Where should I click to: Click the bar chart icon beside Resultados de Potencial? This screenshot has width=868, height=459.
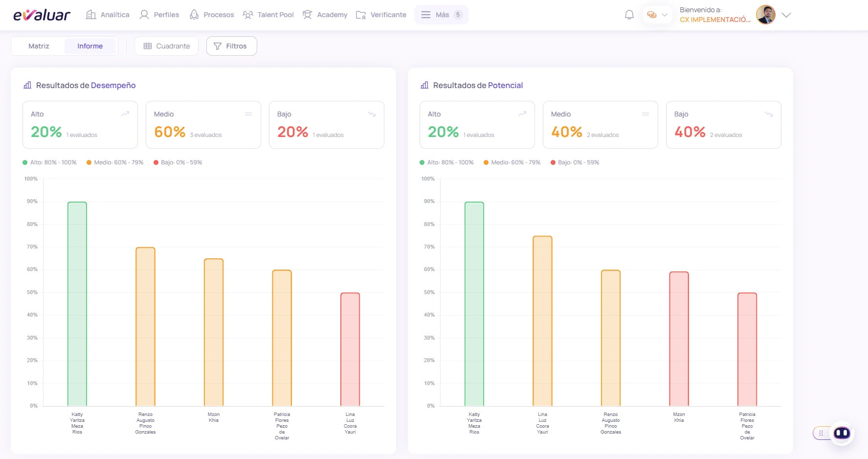424,85
